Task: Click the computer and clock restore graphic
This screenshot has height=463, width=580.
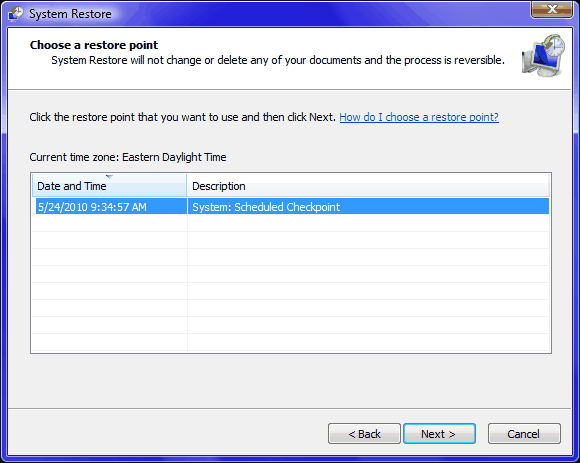Action: click(x=543, y=55)
